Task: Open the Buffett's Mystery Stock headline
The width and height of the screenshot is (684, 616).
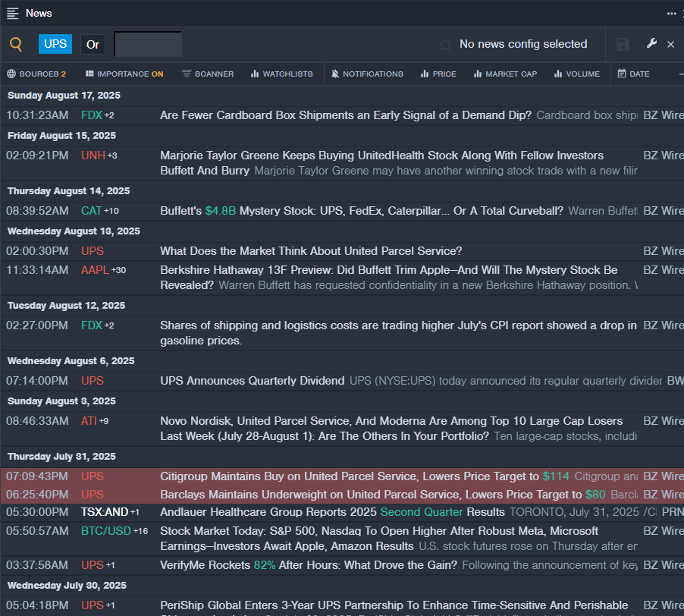Action: 362,211
